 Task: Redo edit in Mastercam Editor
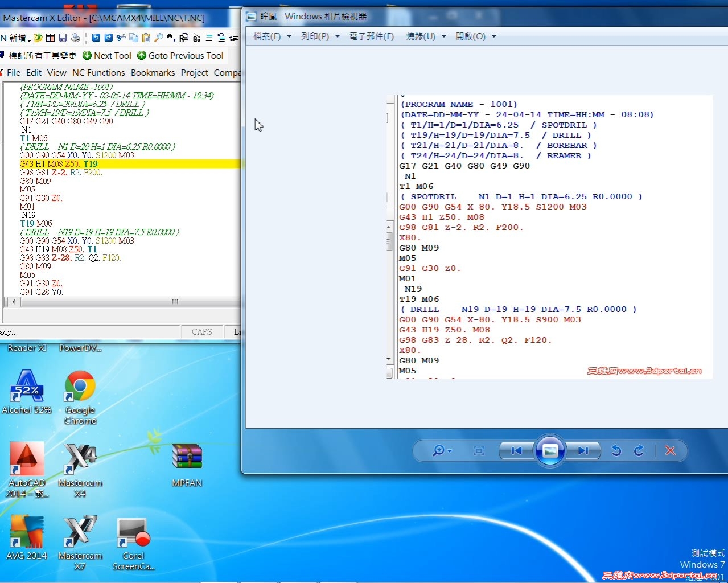point(108,38)
